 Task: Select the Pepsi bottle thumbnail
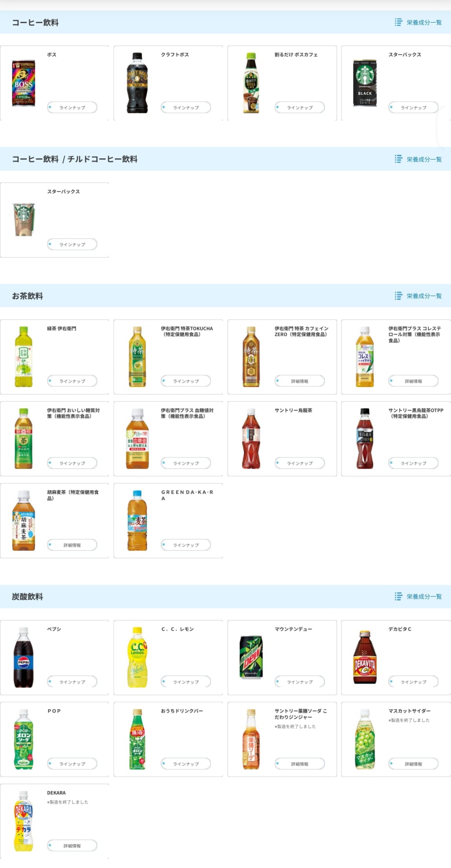(24, 657)
